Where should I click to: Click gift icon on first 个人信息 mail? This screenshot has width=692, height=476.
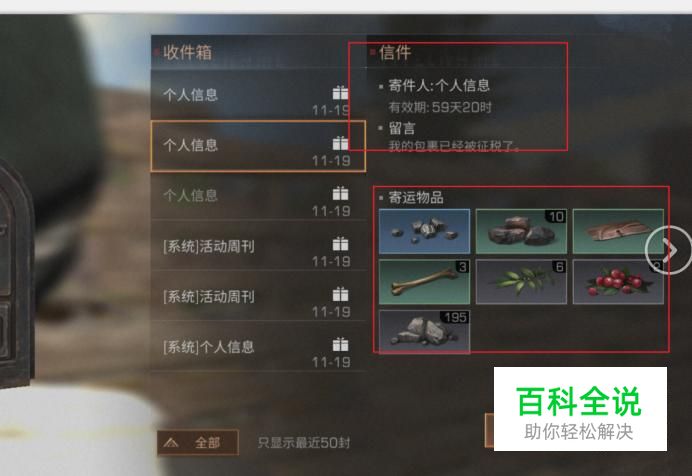[x=340, y=93]
